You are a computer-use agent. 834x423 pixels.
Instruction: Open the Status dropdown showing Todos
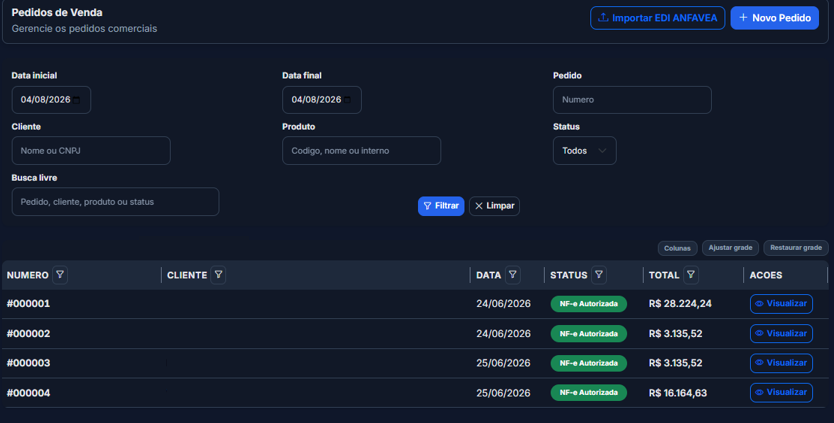[585, 151]
